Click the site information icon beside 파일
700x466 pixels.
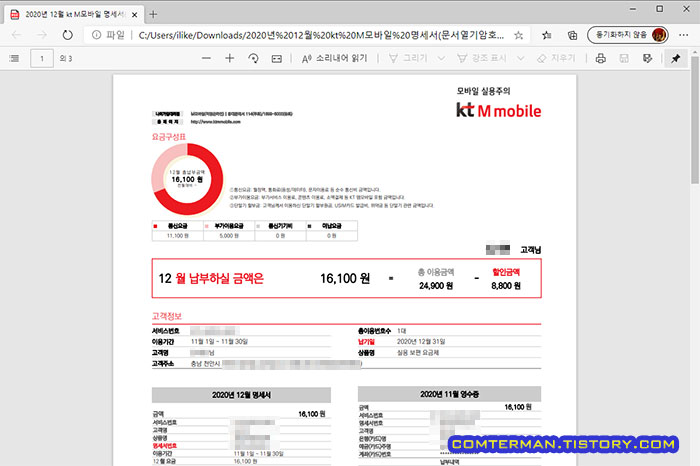pos(96,35)
